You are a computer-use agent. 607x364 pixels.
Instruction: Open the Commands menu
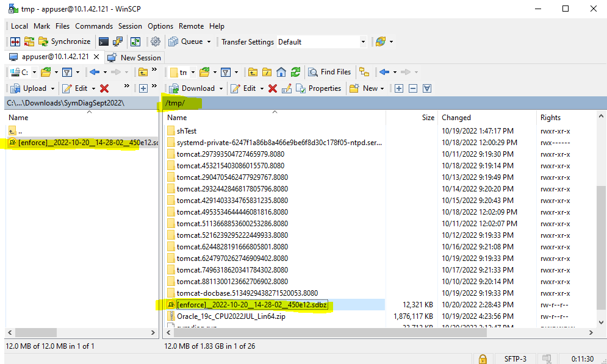coord(94,26)
